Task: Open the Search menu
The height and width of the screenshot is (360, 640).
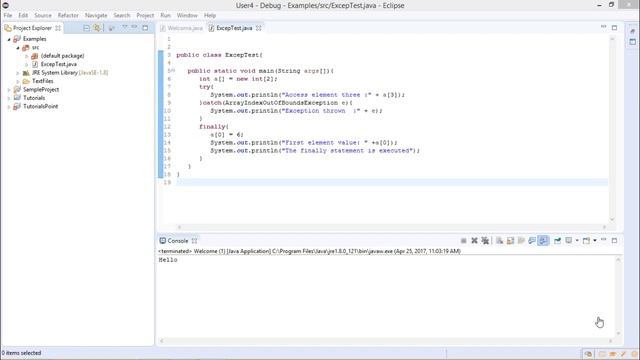Action: [122, 15]
